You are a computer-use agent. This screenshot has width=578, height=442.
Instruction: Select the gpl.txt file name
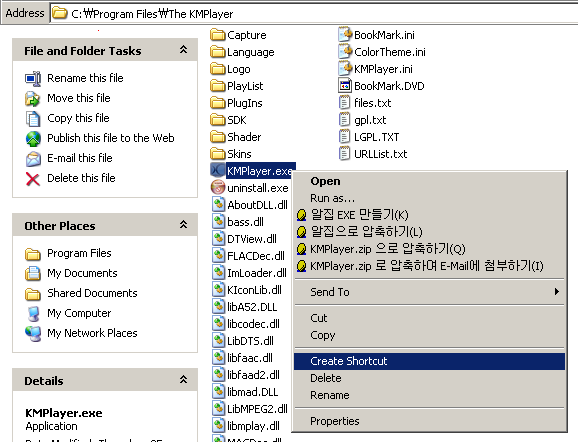point(370,120)
